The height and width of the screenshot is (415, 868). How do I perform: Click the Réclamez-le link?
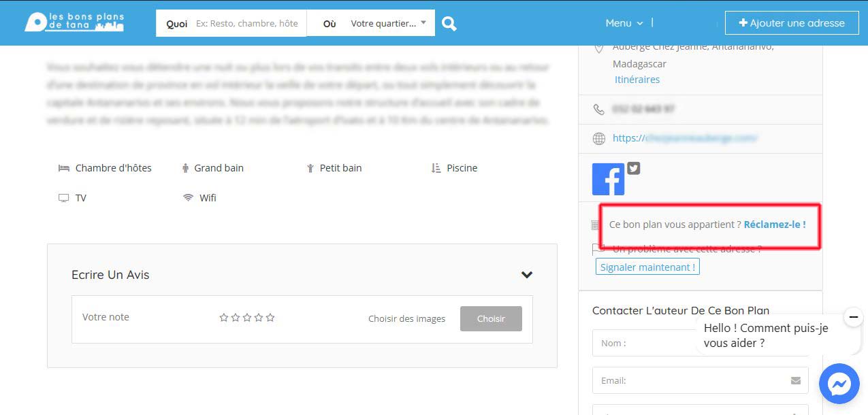[x=775, y=225]
